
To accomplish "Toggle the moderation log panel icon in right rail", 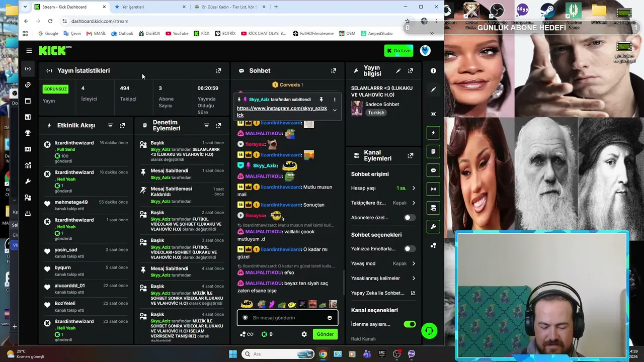I will tap(433, 151).
